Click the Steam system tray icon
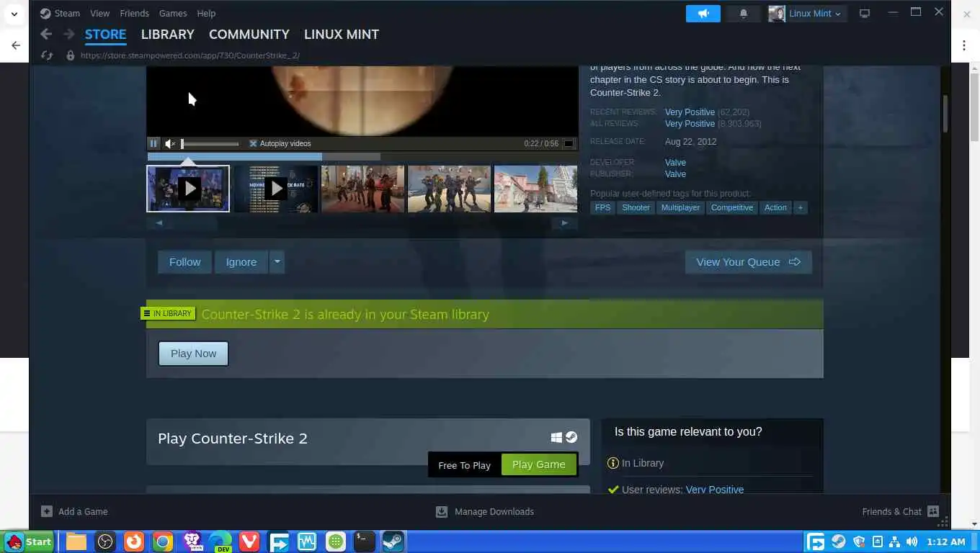 839,541
